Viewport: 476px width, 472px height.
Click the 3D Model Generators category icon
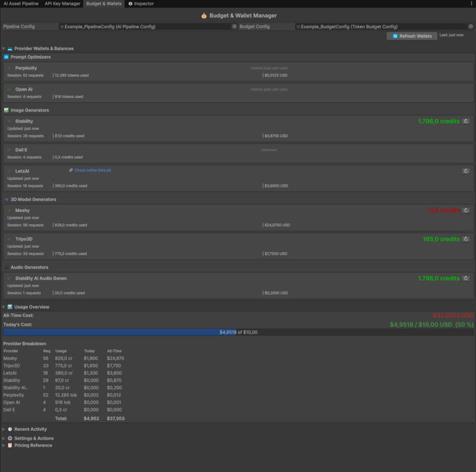click(x=6, y=199)
